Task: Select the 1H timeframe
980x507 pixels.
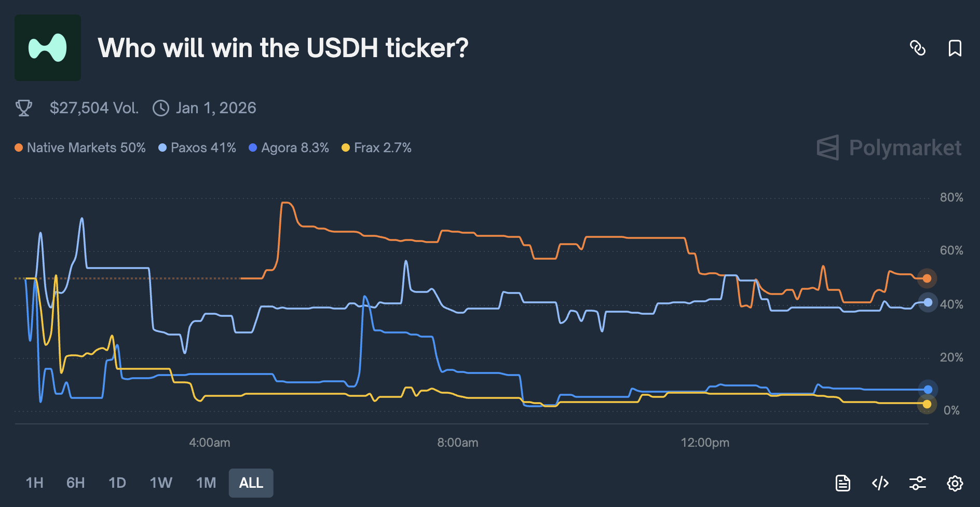Action: (34, 483)
